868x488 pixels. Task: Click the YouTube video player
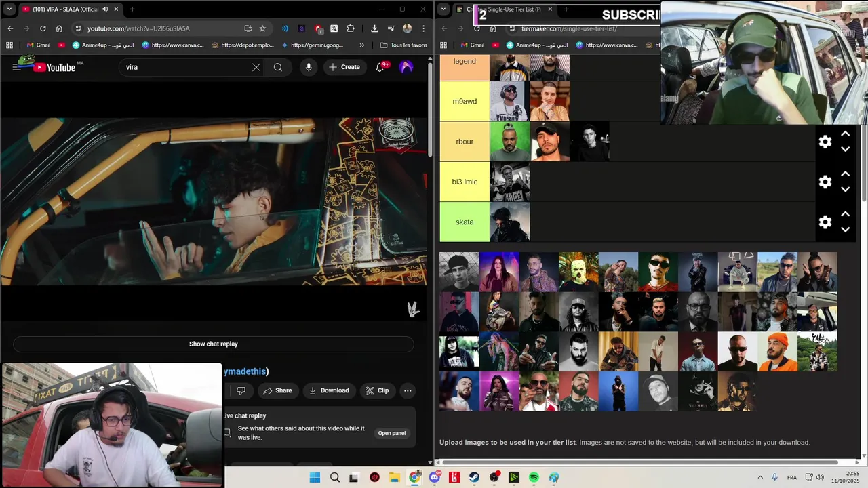tap(214, 201)
